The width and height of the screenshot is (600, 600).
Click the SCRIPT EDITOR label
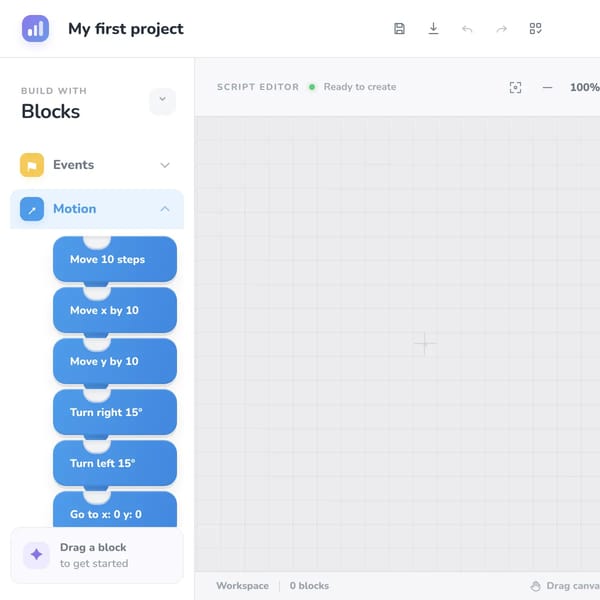coord(258,87)
